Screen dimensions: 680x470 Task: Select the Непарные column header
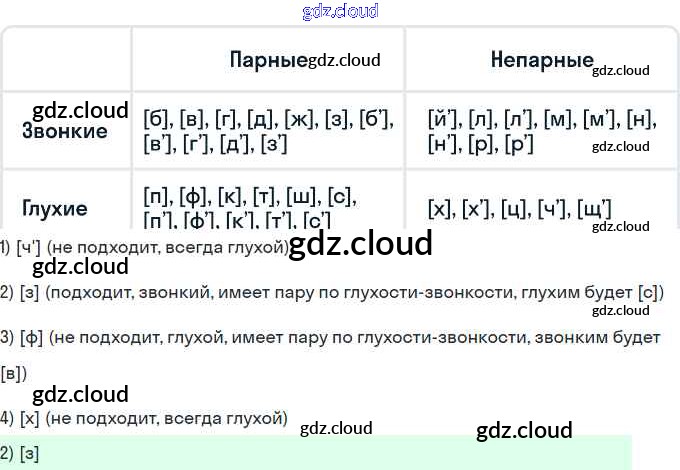(542, 59)
